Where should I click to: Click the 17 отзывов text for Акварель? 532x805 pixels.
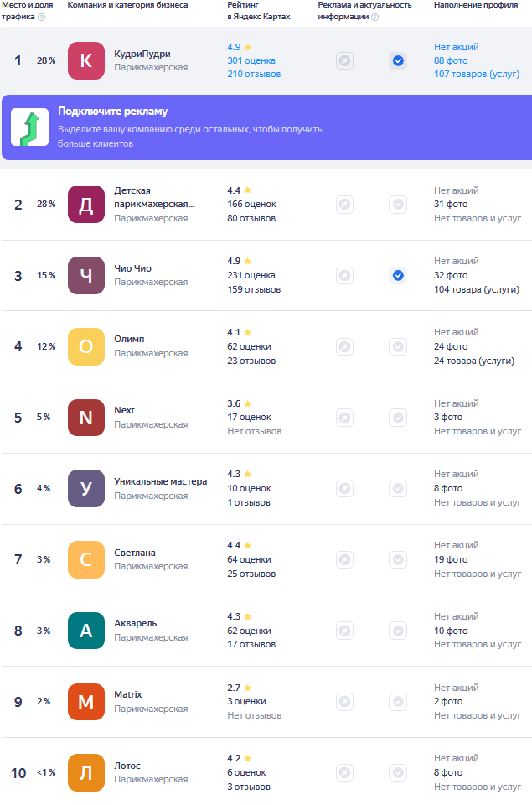251,644
